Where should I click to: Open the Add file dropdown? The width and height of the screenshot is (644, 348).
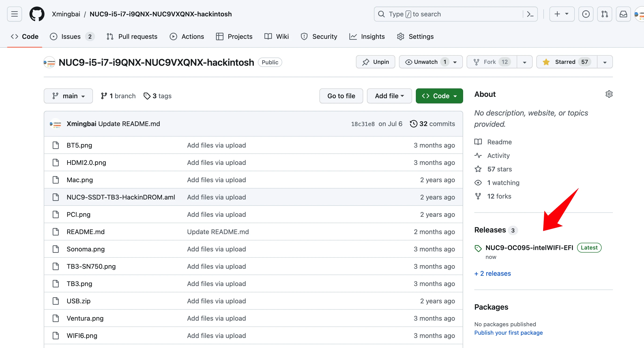(389, 96)
